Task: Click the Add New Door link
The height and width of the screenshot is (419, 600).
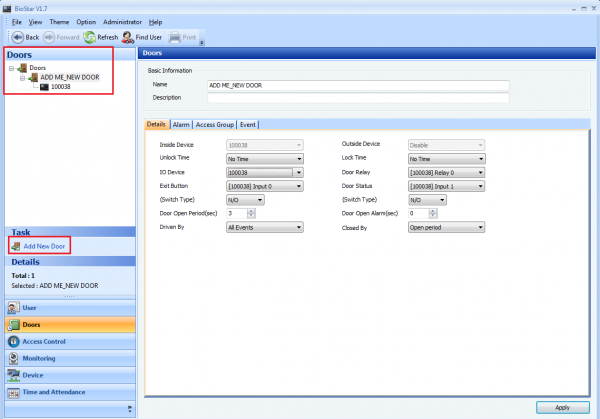Action: click(x=46, y=245)
